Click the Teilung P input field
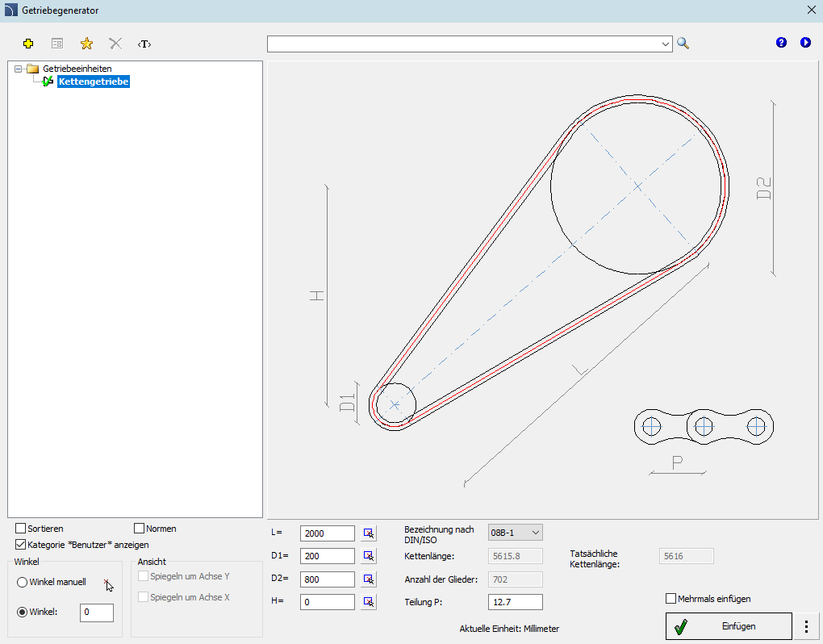Viewport: 823px width, 644px height. click(515, 602)
